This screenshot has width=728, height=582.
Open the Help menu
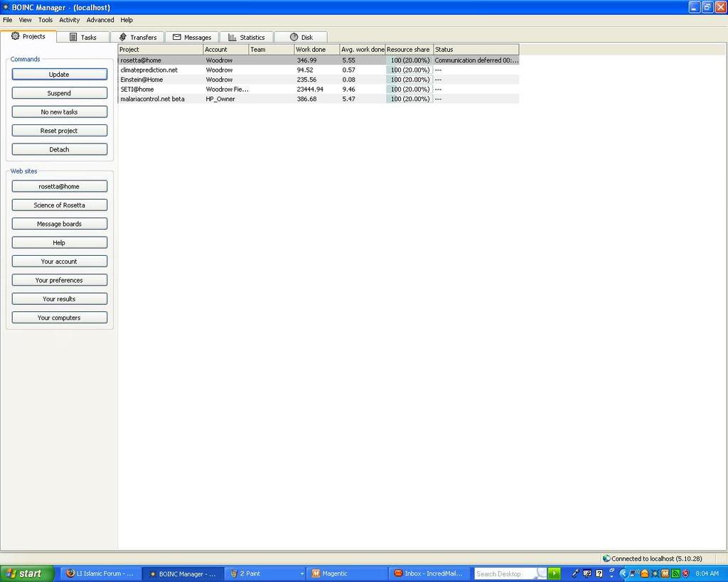point(127,20)
